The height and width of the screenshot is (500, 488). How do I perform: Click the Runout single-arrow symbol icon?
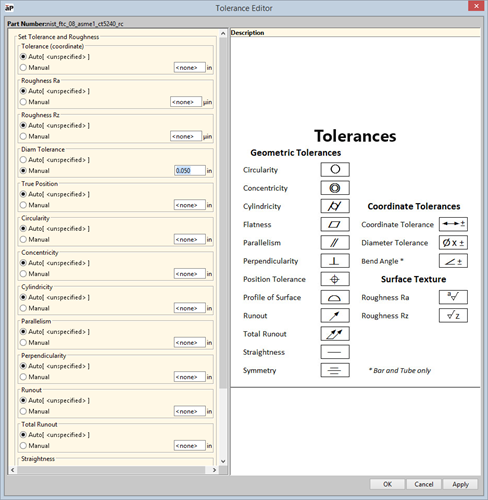point(335,315)
